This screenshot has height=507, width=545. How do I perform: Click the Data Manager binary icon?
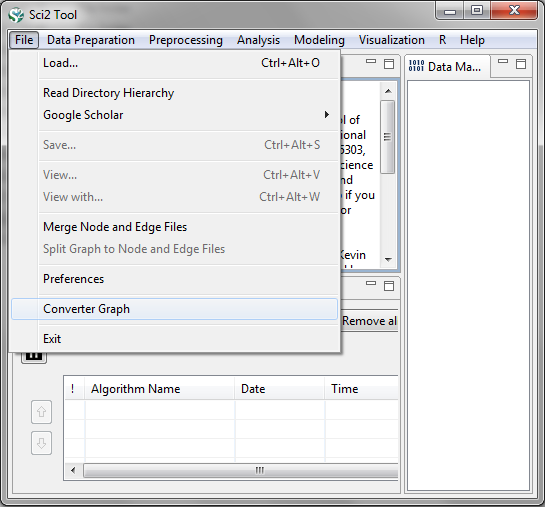pyautogui.click(x=416, y=66)
